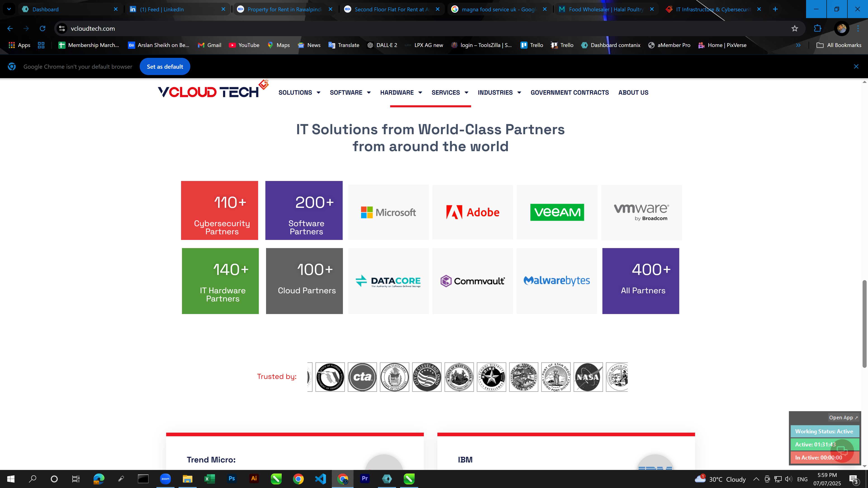The width and height of the screenshot is (868, 488).
Task: Click the VCloud Tech logo
Action: [213, 89]
